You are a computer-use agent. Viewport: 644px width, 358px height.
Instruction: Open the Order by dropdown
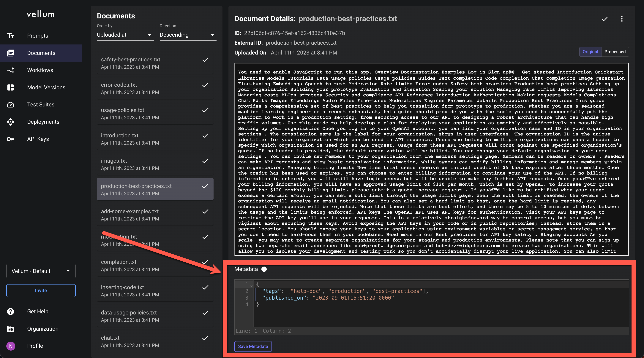[125, 35]
